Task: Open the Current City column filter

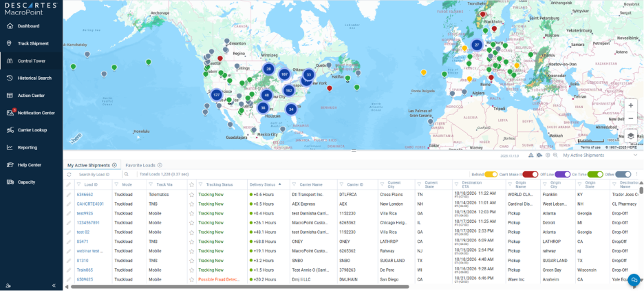Action: coord(382,184)
